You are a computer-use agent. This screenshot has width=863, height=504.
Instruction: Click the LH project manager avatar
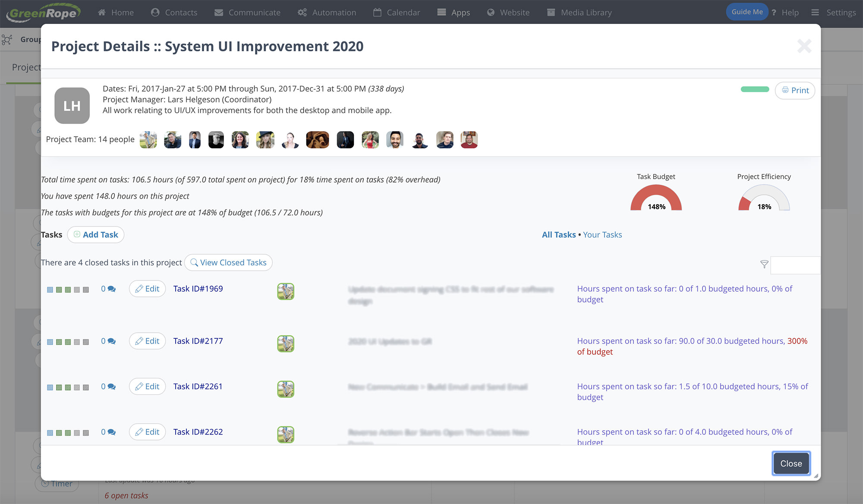tap(72, 106)
